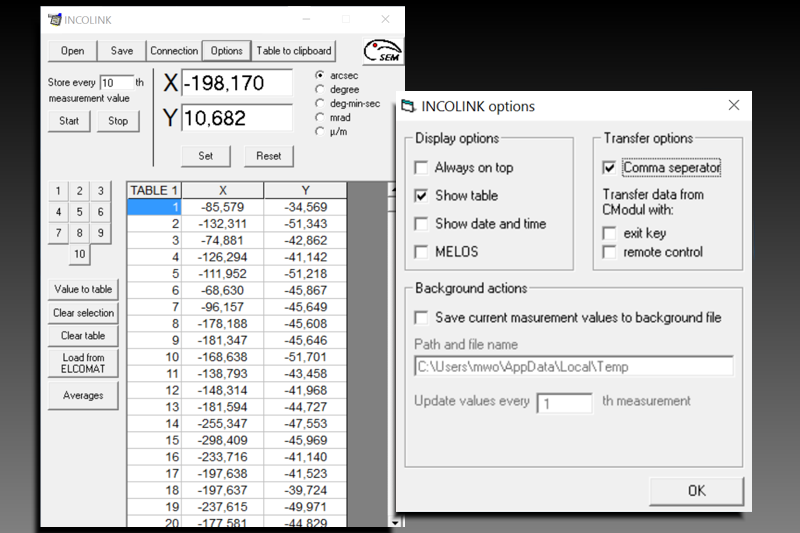
Task: Click the X measurement value field
Action: [237, 83]
